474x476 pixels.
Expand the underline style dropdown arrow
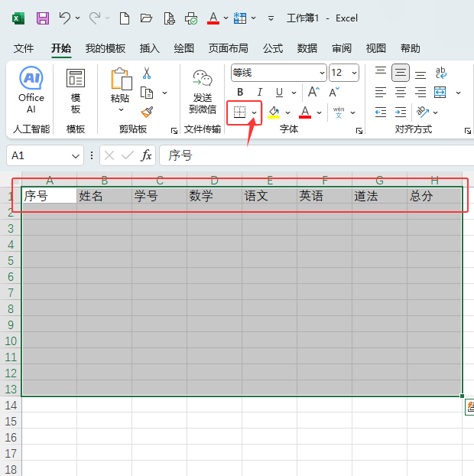(294, 93)
